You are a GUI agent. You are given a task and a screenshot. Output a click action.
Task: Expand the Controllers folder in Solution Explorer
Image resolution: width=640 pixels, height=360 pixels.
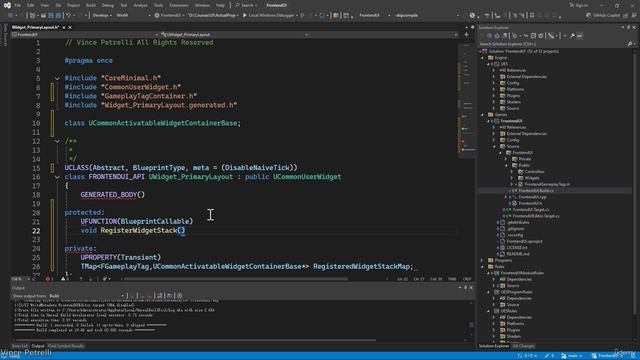512,172
